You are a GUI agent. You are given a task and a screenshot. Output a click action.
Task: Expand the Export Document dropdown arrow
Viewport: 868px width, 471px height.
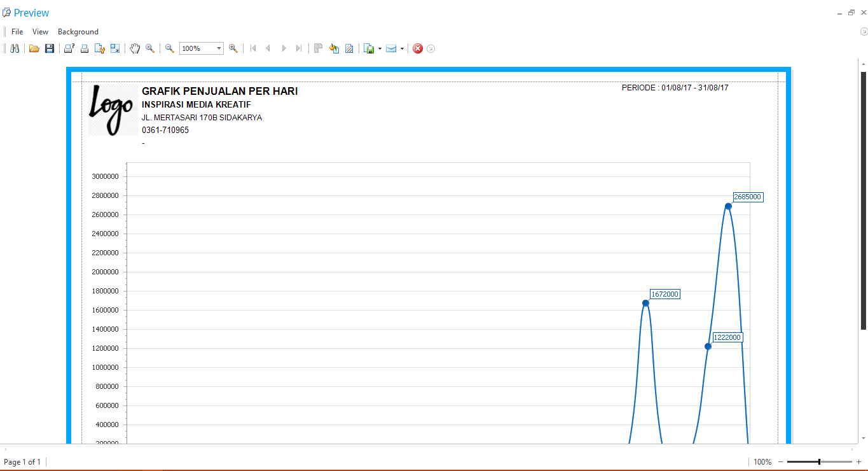point(380,48)
